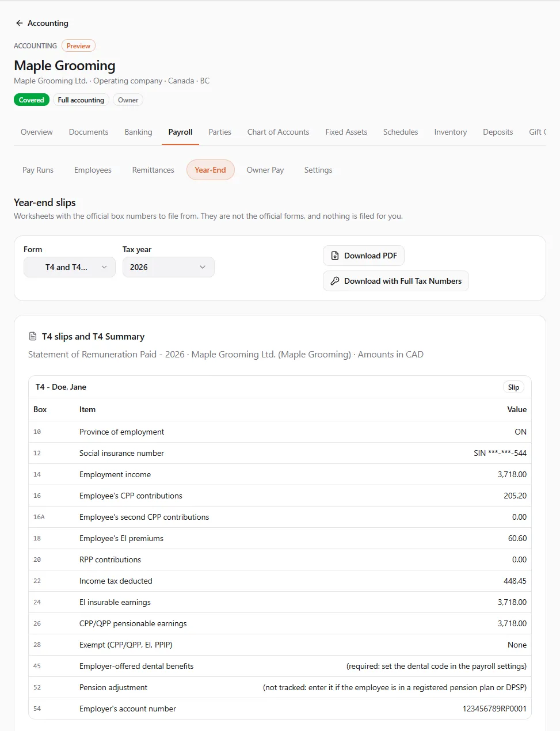Viewport: 560px width, 731px height.
Task: Click the file download icon on Download PDF
Action: point(335,256)
